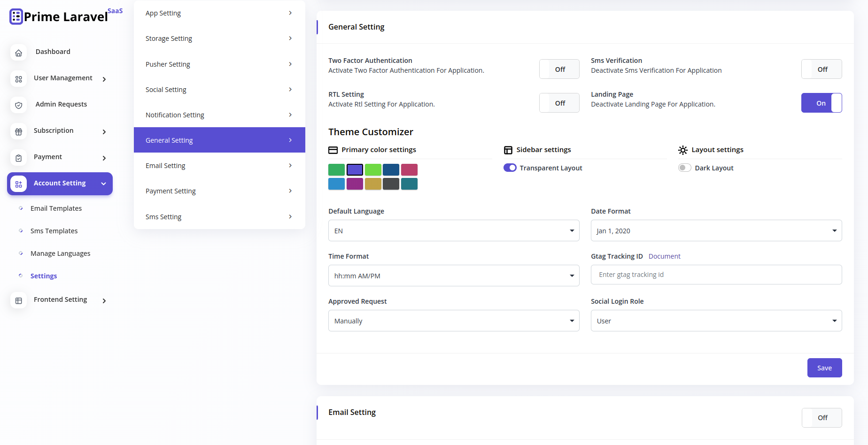868x445 pixels.
Task: Select the Frontend Setting icon
Action: (18, 299)
